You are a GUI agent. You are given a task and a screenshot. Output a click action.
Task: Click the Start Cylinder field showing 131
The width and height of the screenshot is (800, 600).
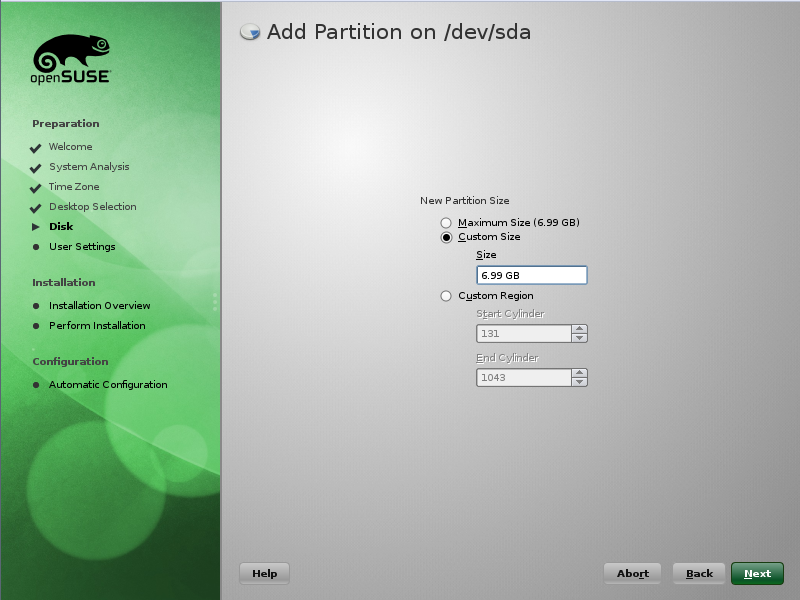[523, 334]
